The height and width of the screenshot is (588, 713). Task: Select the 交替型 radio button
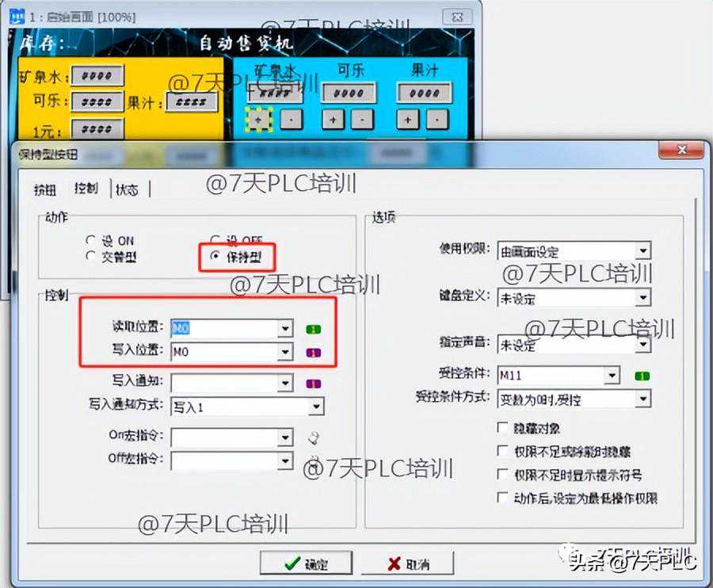[90, 256]
